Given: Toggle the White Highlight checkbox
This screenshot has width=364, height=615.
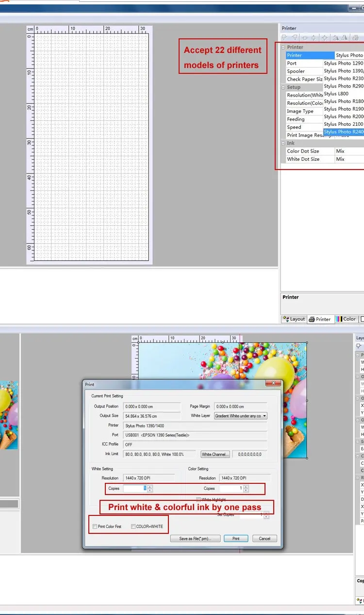Looking at the screenshot, I should (199, 499).
